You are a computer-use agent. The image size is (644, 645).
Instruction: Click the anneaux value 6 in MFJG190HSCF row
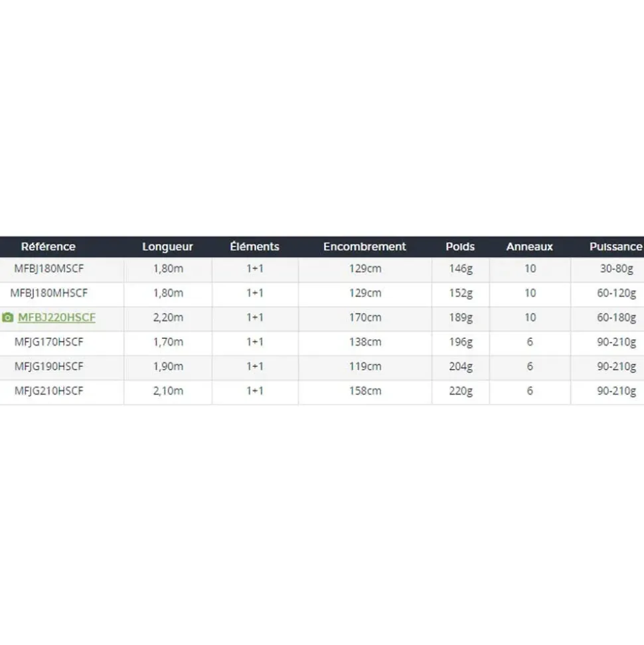pos(530,366)
